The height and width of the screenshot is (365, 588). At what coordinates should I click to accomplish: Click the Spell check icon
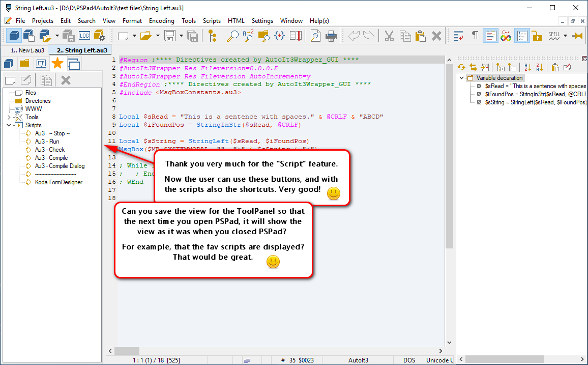pos(554,36)
